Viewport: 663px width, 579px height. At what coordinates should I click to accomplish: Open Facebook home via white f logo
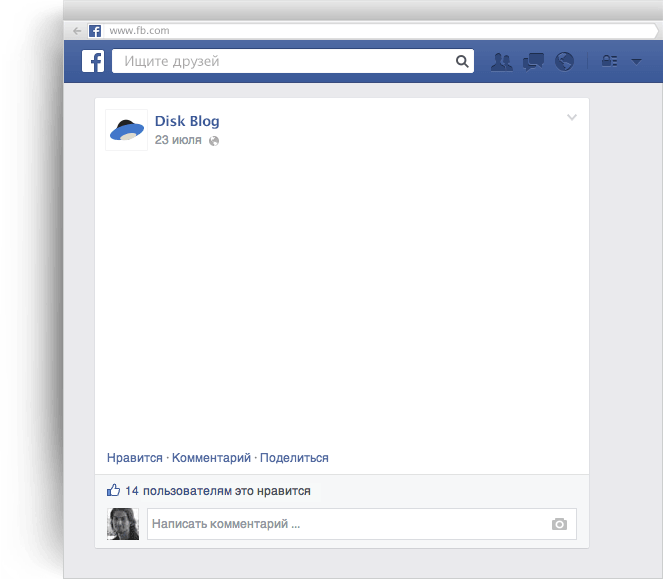pyautogui.click(x=93, y=61)
